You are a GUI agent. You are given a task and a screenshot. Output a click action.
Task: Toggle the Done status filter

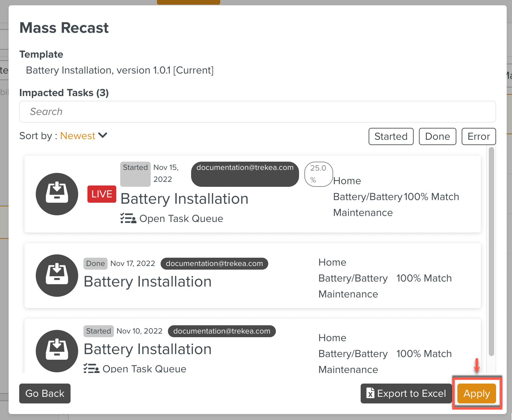(x=437, y=136)
